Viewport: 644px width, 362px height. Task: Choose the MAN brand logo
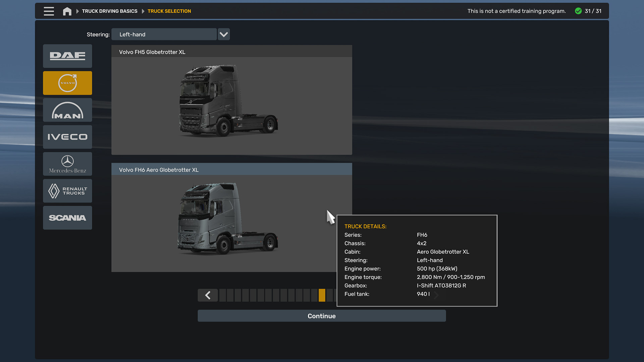[x=67, y=110]
